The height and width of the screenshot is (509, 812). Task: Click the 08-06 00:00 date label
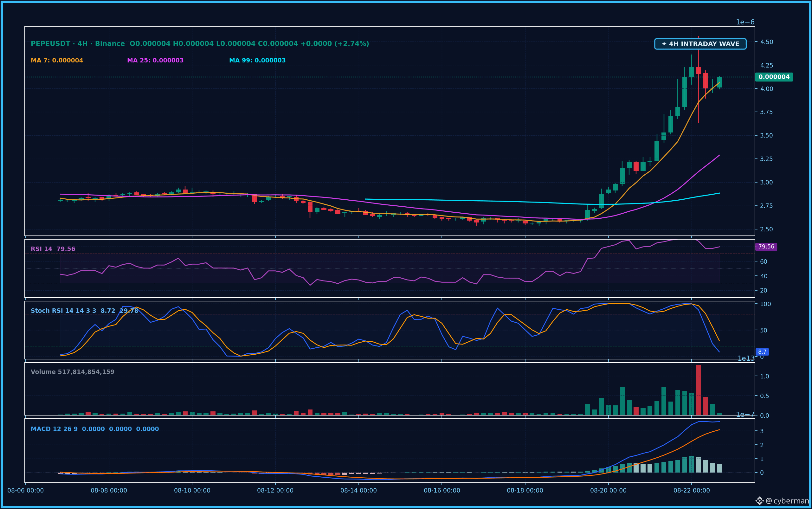click(x=26, y=491)
